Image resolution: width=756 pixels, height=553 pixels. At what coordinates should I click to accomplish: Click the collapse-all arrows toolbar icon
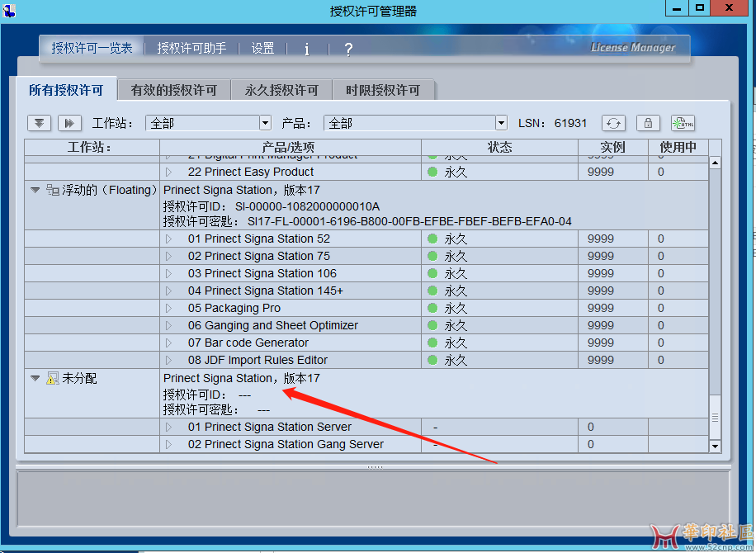(39, 124)
